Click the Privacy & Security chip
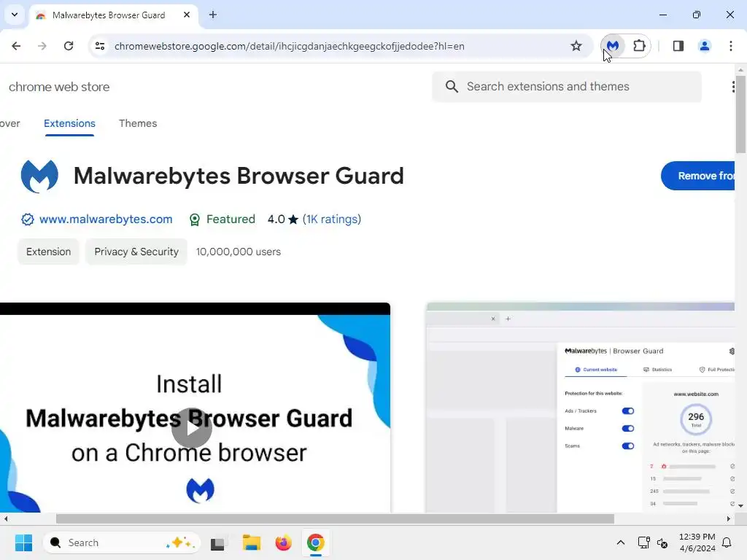 tap(136, 252)
